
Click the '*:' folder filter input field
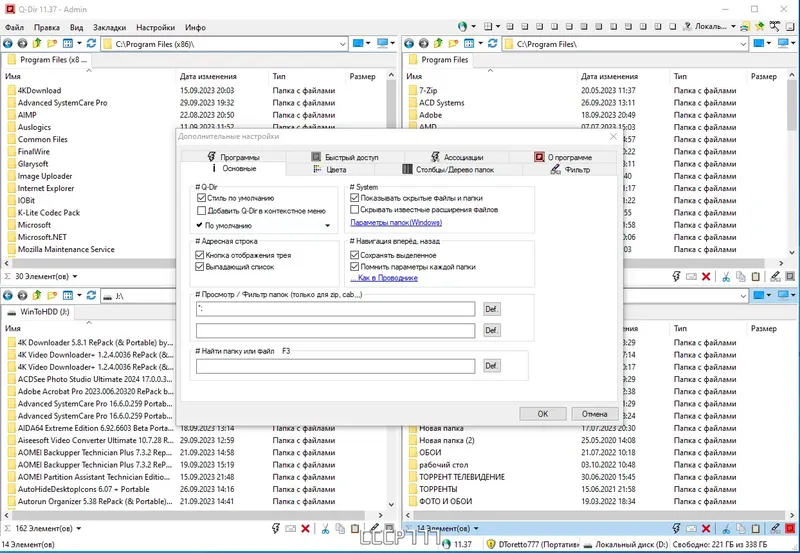pos(335,309)
